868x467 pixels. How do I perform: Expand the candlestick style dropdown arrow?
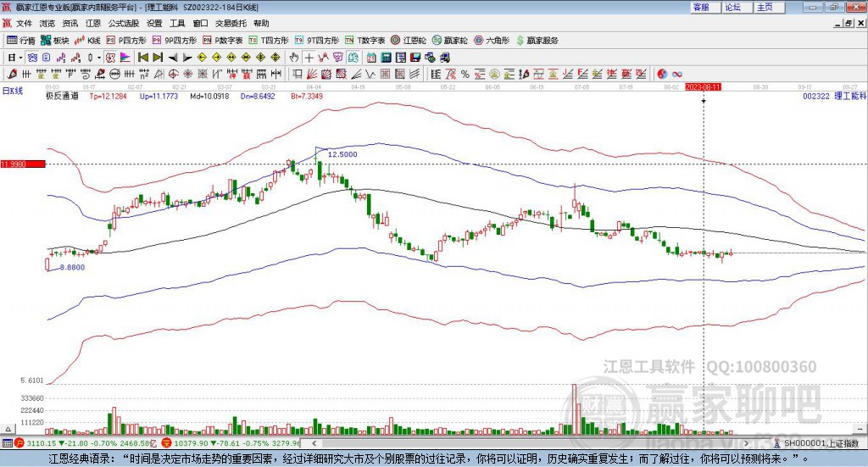99,58
